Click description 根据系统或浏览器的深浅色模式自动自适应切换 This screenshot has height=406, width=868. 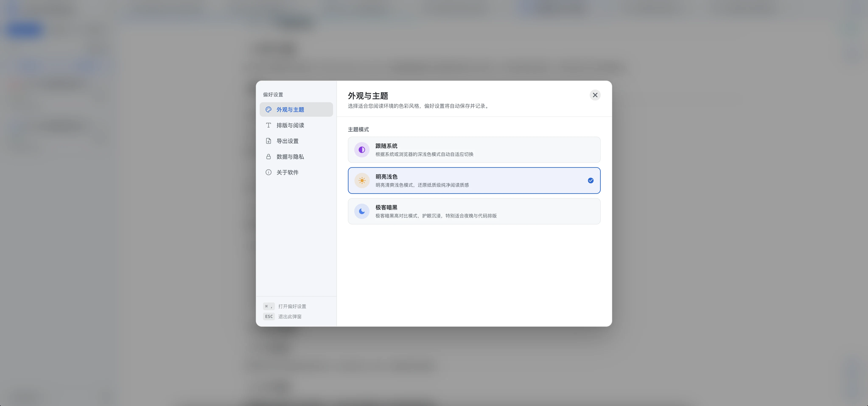(x=424, y=154)
